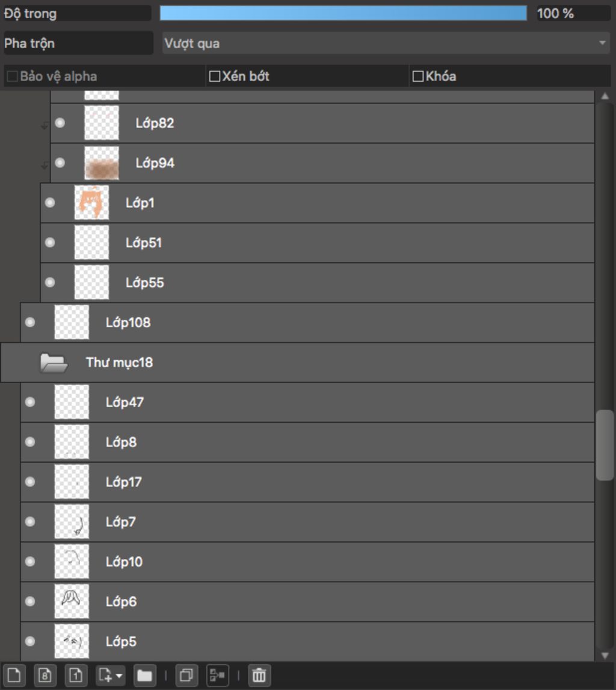The image size is (616, 690).
Task: Select layer Lớp47
Action: [x=307, y=402]
